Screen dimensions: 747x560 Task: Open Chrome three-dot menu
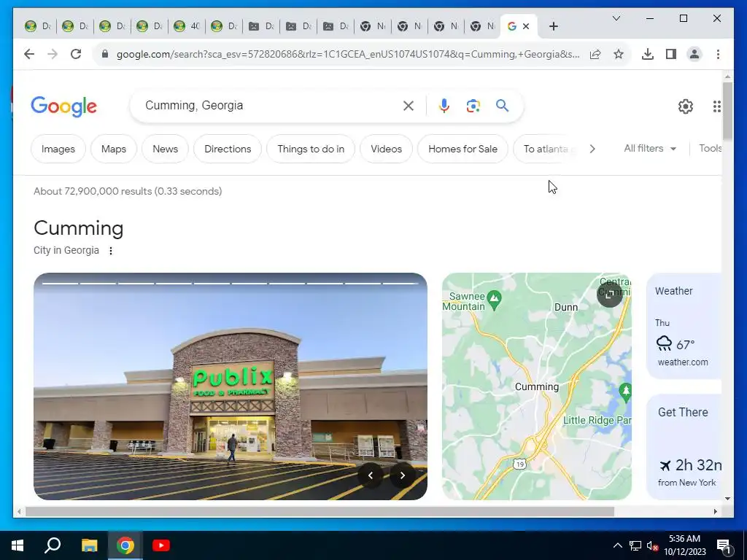point(718,54)
